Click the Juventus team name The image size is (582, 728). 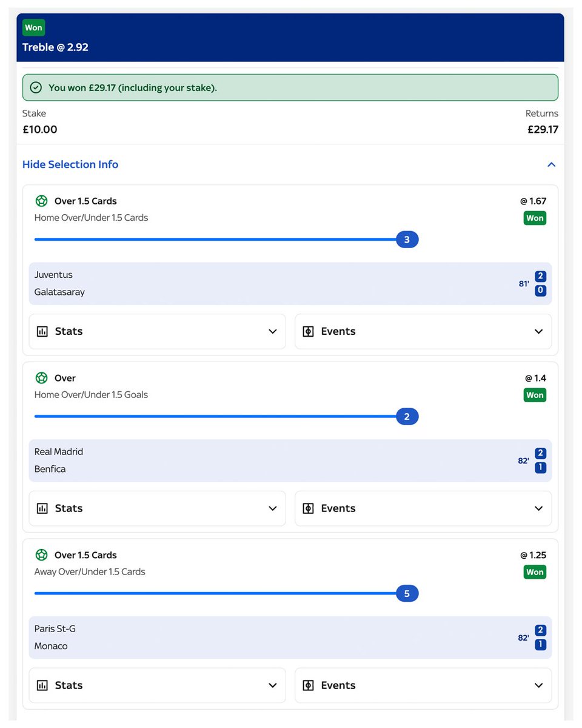(x=53, y=275)
